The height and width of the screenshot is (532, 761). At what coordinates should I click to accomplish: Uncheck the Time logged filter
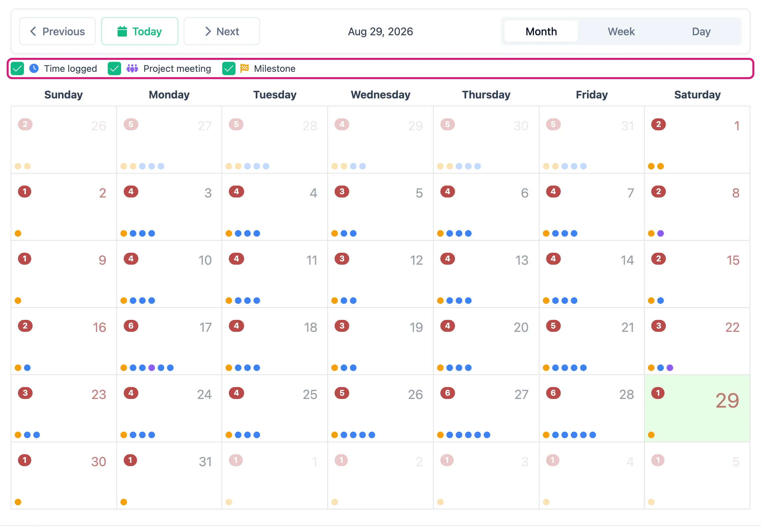17,68
